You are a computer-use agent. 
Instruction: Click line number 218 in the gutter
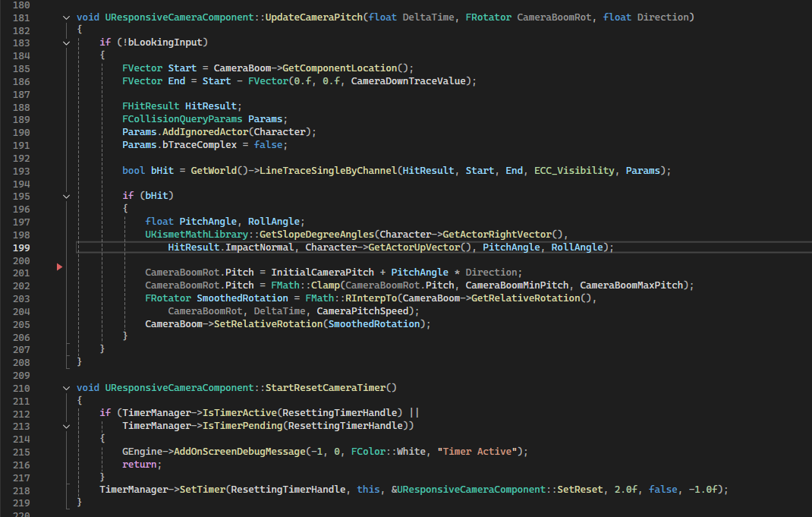click(x=21, y=490)
